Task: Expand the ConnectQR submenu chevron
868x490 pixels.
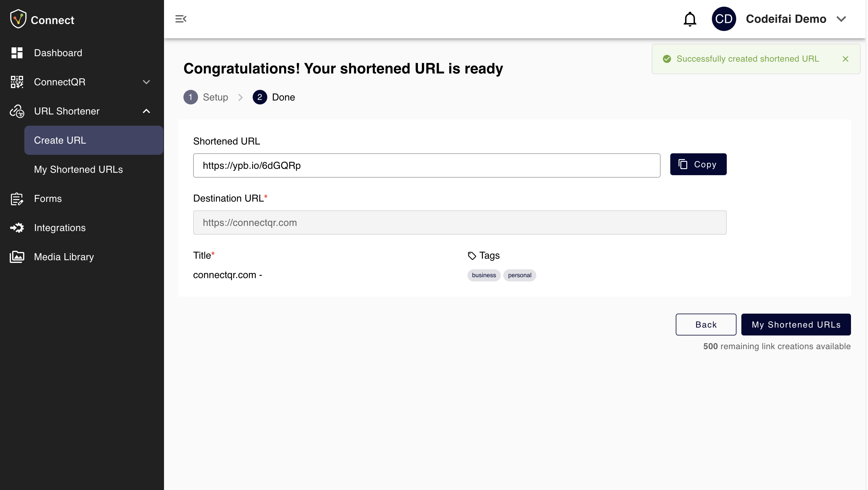Action: tap(146, 82)
